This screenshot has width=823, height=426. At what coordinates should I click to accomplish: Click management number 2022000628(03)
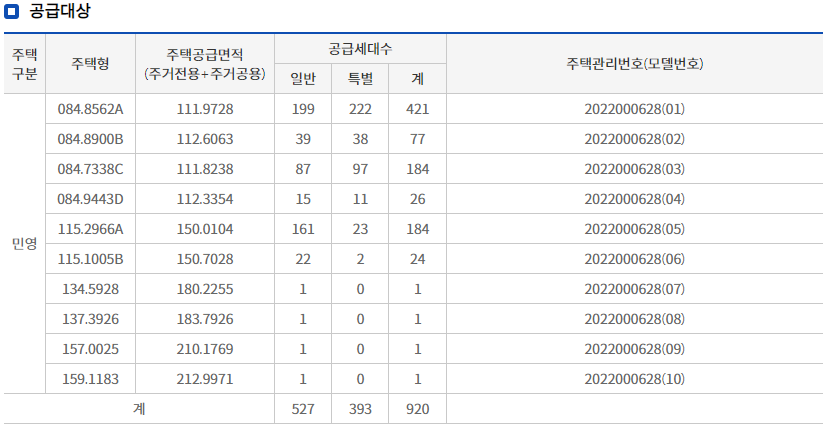click(x=635, y=169)
